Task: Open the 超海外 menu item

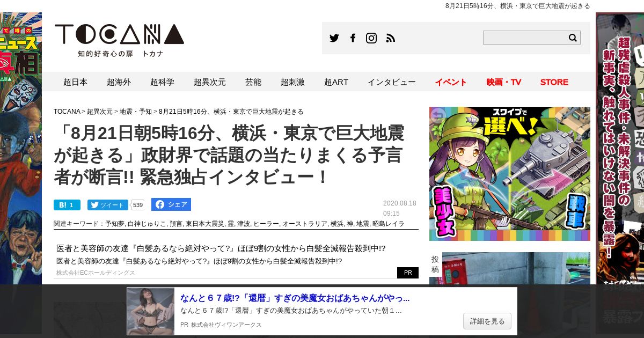Action: 119,82
